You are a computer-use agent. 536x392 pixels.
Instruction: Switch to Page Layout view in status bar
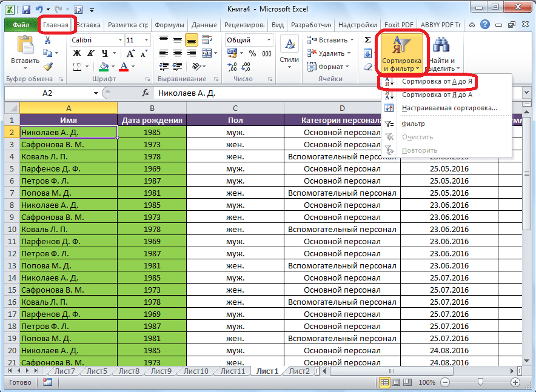[x=397, y=382]
